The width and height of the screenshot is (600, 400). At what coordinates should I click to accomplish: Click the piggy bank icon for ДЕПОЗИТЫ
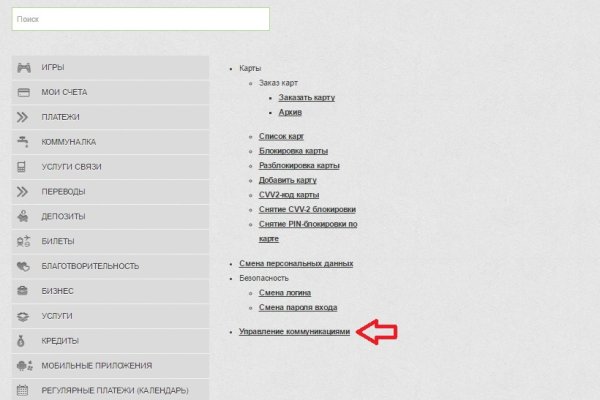click(x=22, y=217)
